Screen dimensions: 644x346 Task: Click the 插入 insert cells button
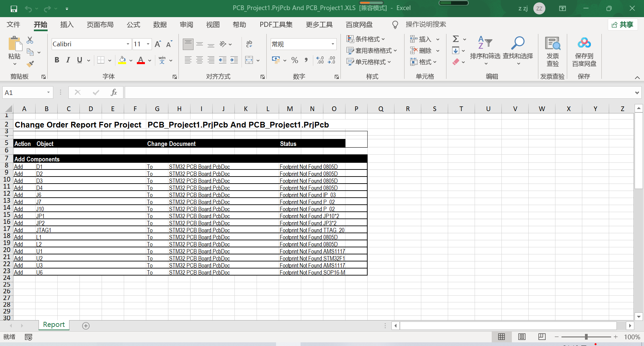point(421,39)
